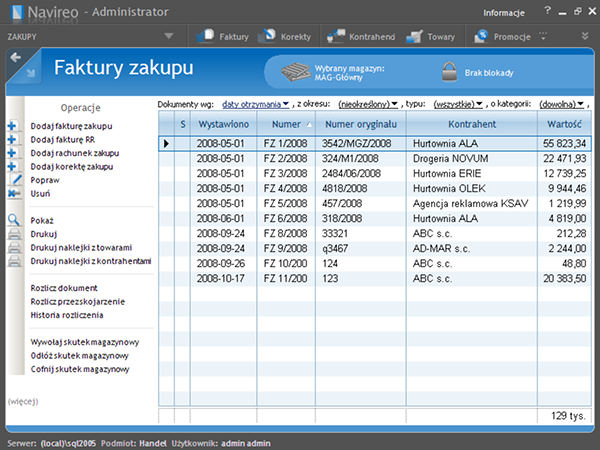600x450 pixels.
Task: Open the '(nieokreślony)' period dropdown
Action: tap(367, 103)
